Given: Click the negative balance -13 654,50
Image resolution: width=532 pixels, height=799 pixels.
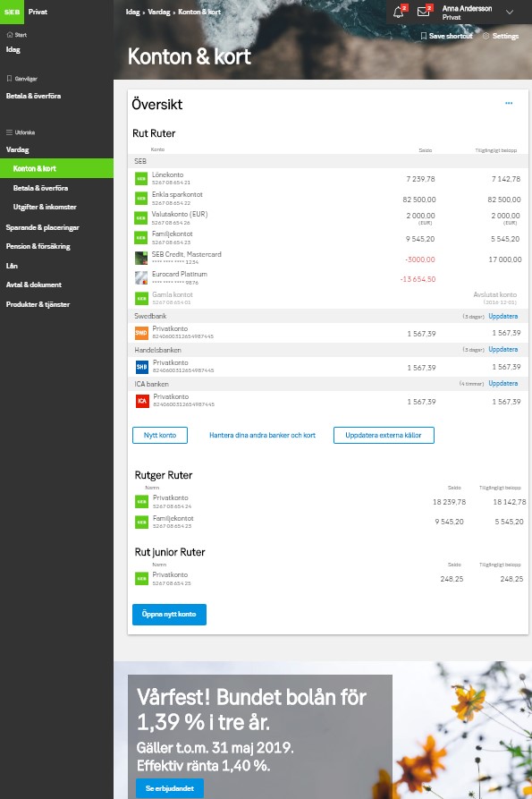Looking at the screenshot, I should pos(418,279).
